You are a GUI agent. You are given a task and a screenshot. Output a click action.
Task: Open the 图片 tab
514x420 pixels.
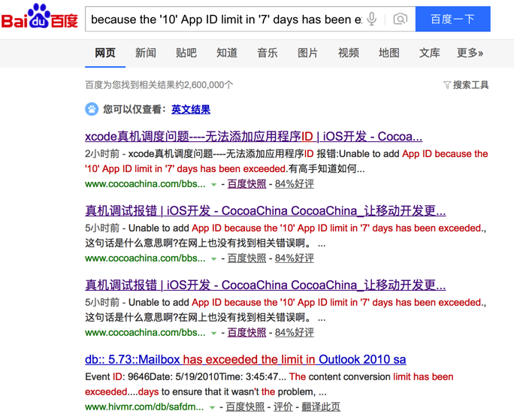click(307, 53)
